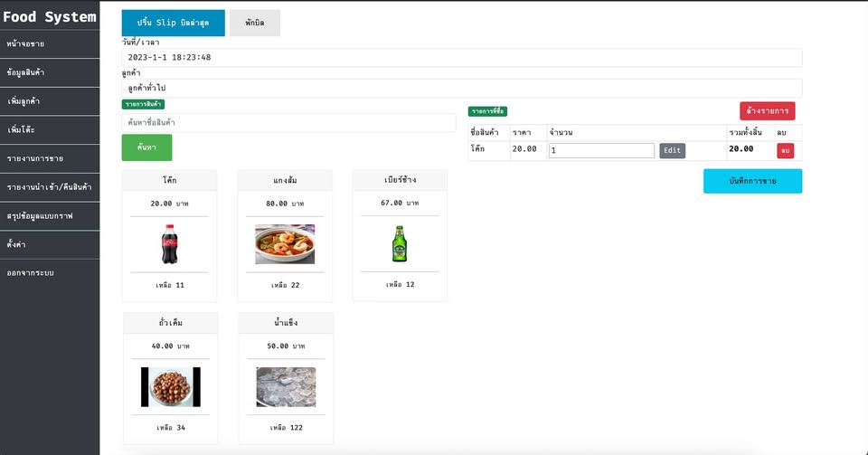Focus the ค้นหาชื่อสินค้า search field

(x=288, y=122)
